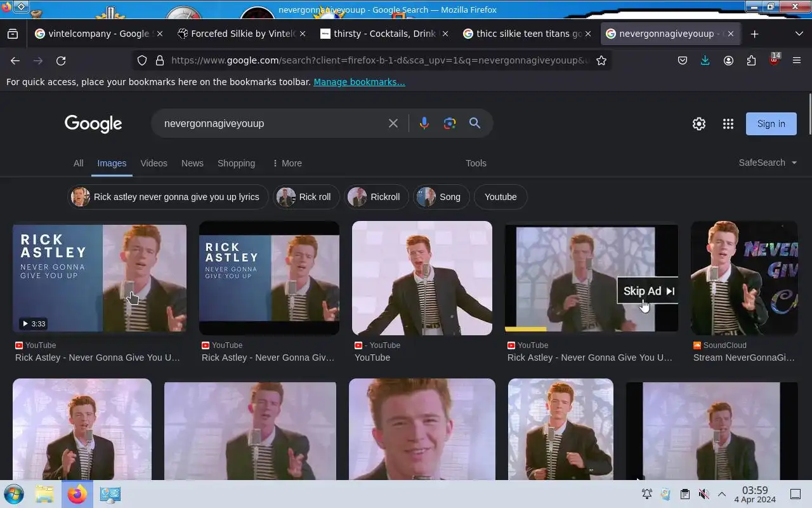Viewport: 812px width, 508px height.
Task: Open the SoundCloud NeverGonnaGi thumbnail
Action: [x=744, y=277]
